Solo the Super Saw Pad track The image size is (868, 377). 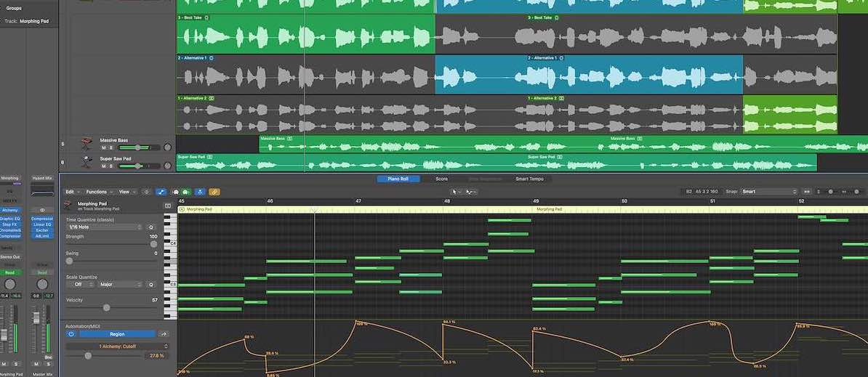[x=111, y=166]
